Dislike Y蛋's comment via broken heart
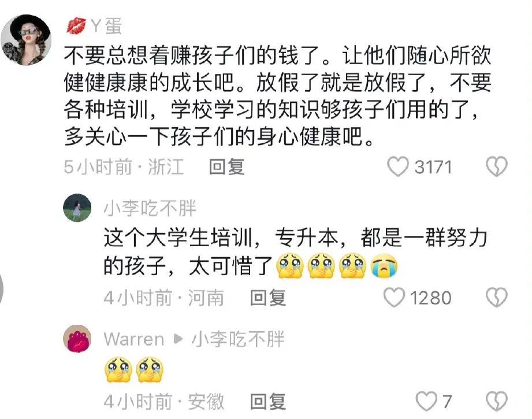The height and width of the screenshot is (419, 532). tap(496, 166)
